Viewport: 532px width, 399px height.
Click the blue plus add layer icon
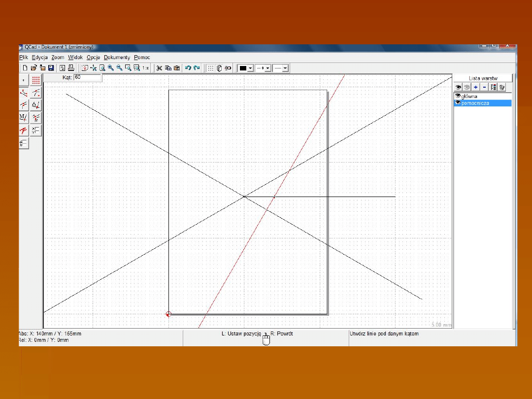click(476, 87)
